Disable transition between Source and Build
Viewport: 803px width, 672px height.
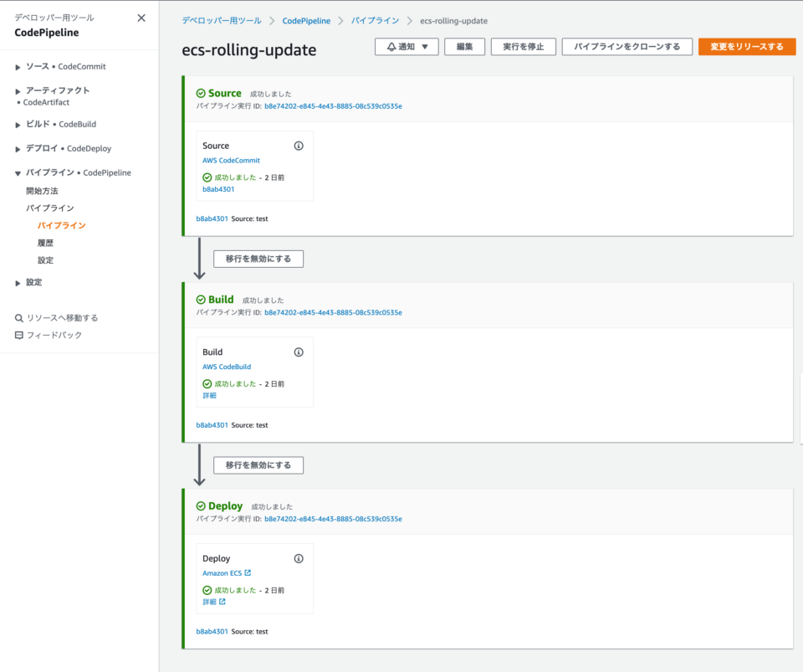(258, 259)
